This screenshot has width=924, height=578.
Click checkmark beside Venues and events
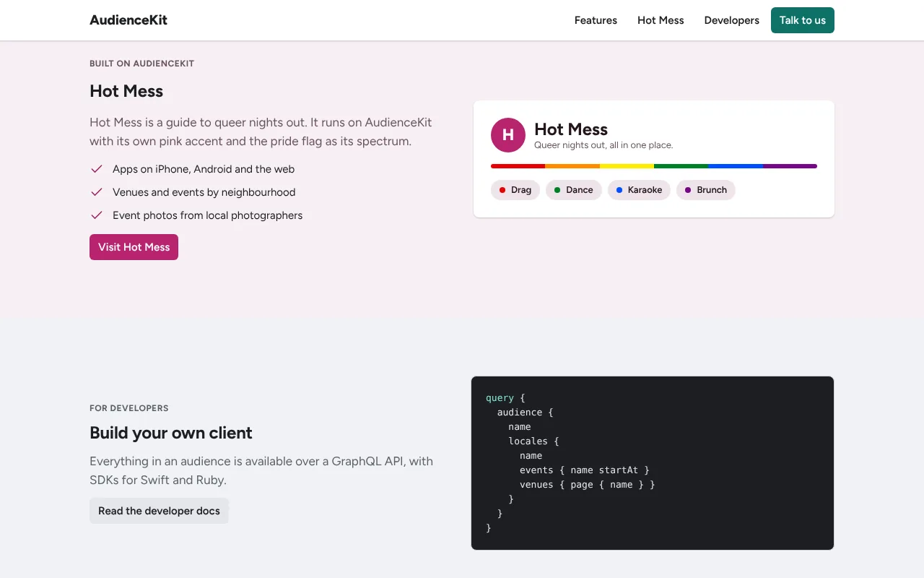click(97, 192)
